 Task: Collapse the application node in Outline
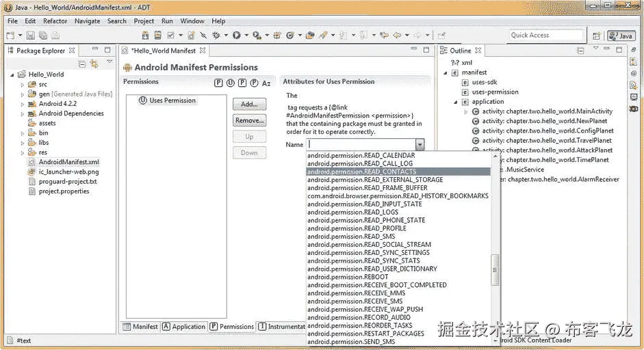(x=456, y=102)
